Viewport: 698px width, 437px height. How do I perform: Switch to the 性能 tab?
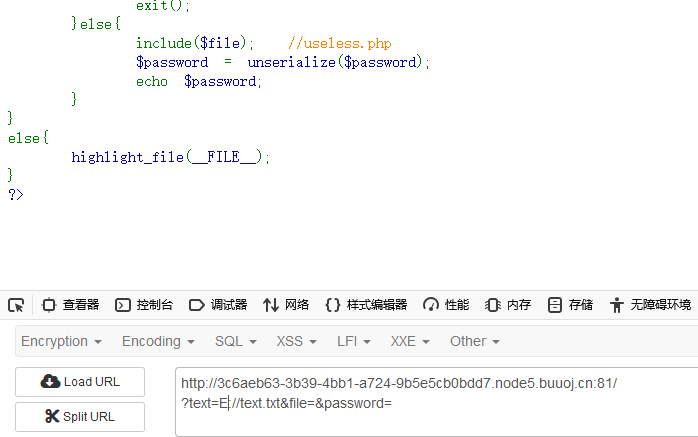pyautogui.click(x=446, y=305)
